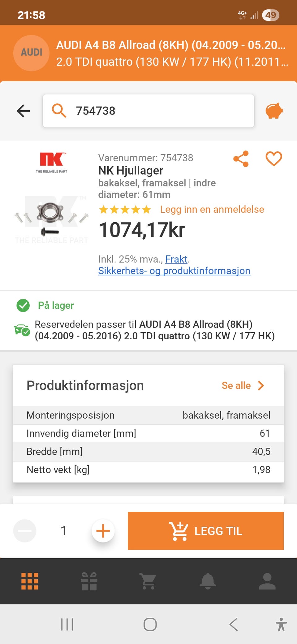The width and height of the screenshot is (297, 644).
Task: Decrease quantity with the minus button
Action: [25, 531]
